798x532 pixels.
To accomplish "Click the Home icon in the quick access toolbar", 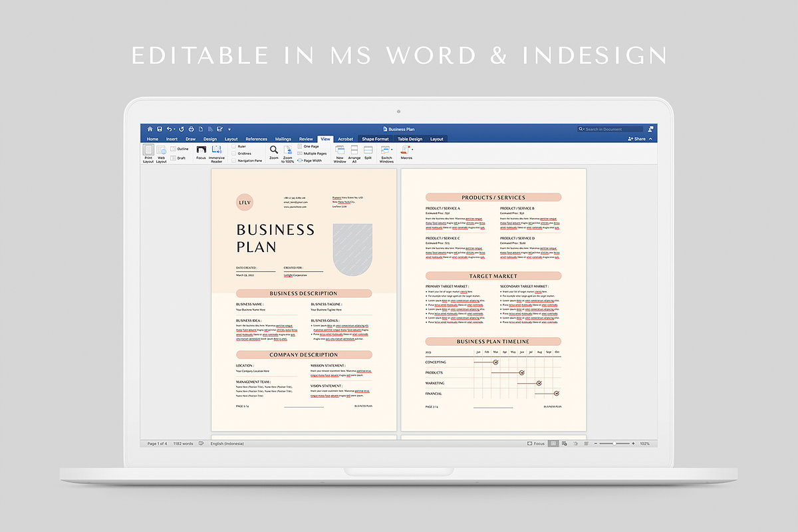I will coord(150,129).
